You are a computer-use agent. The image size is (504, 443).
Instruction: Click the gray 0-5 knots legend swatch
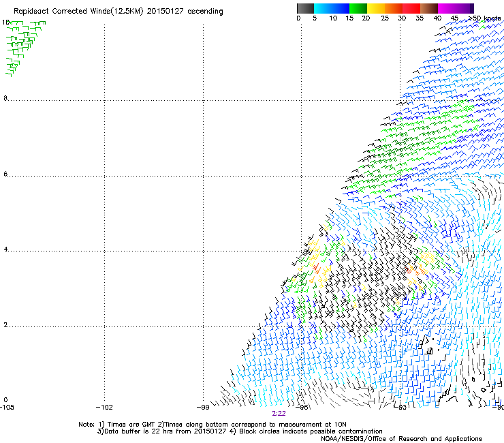click(x=305, y=8)
